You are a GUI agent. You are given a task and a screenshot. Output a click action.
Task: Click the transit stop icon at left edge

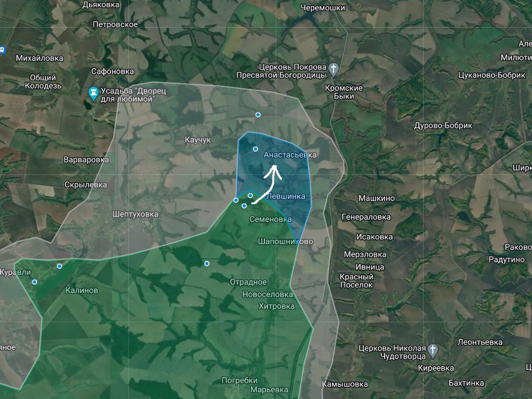[2, 50]
